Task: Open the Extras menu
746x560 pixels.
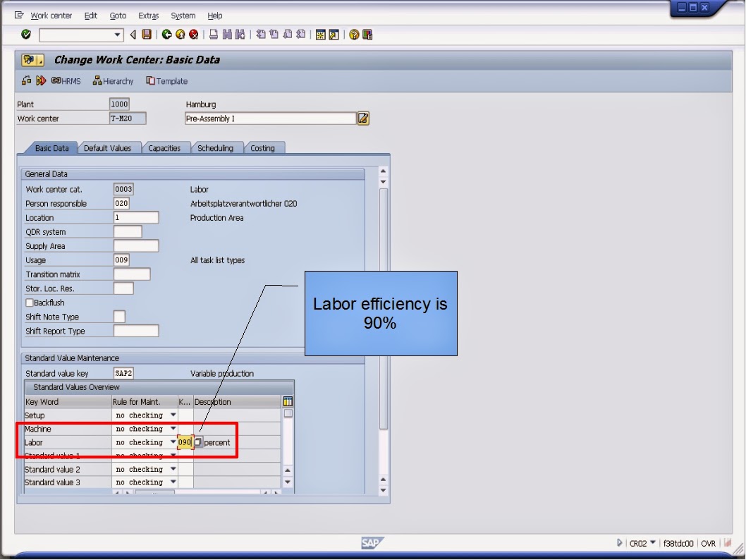Action: 148,16
